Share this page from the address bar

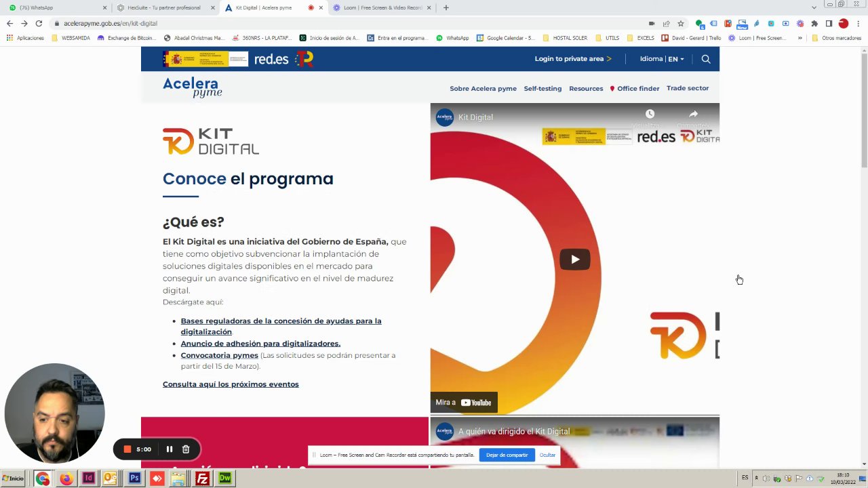(x=667, y=23)
